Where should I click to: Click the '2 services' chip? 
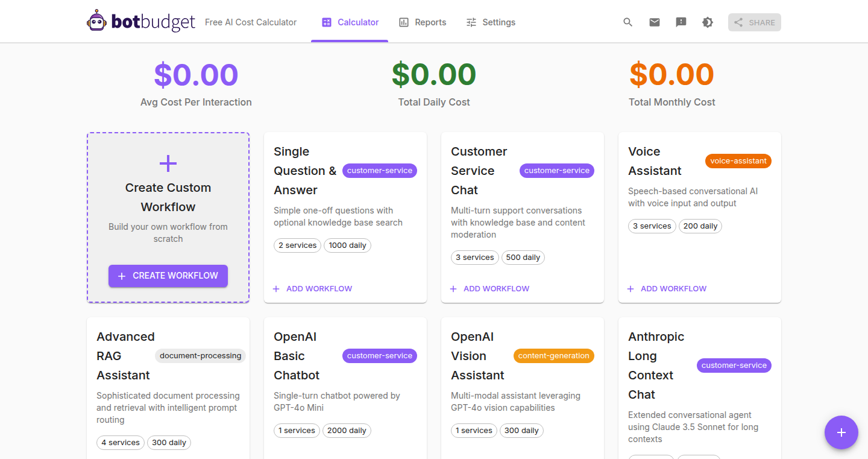point(298,245)
